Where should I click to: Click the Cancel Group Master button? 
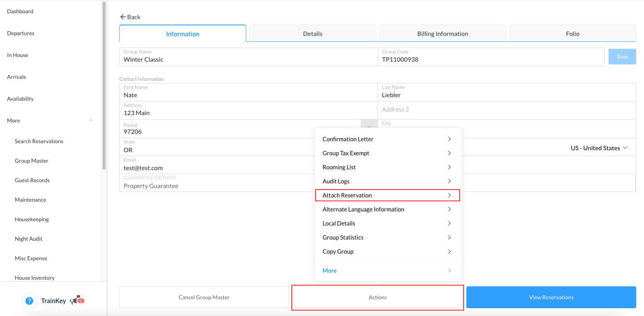204,297
